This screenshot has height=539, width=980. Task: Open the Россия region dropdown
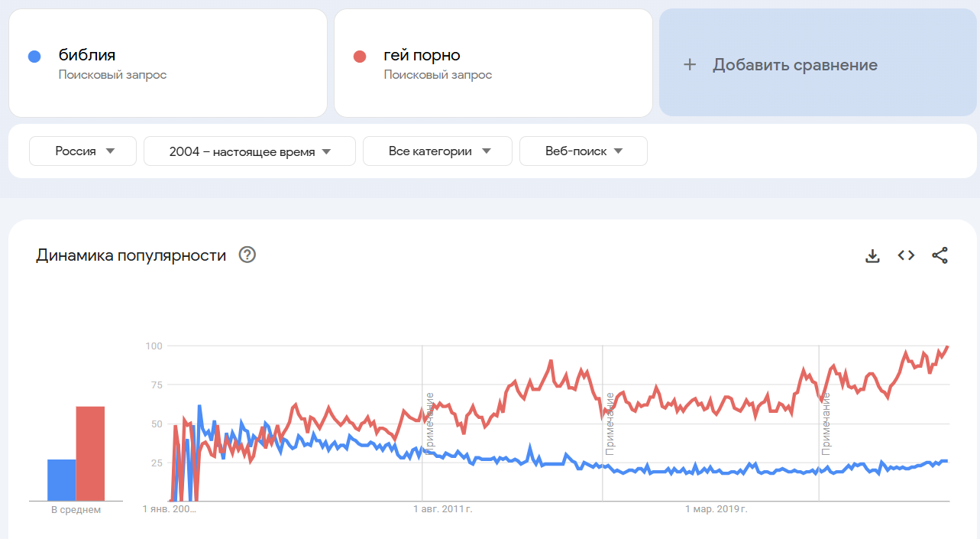tap(83, 151)
